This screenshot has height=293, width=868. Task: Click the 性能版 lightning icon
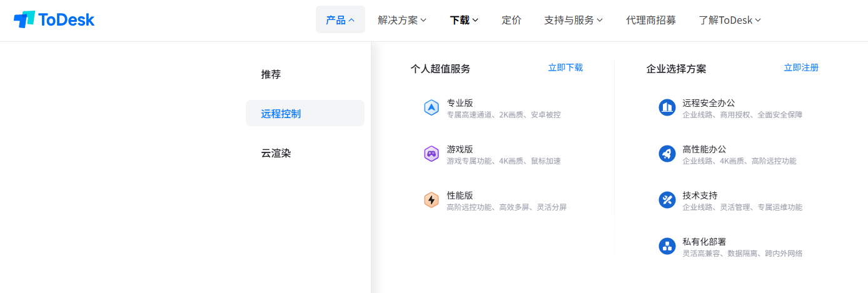point(431,200)
